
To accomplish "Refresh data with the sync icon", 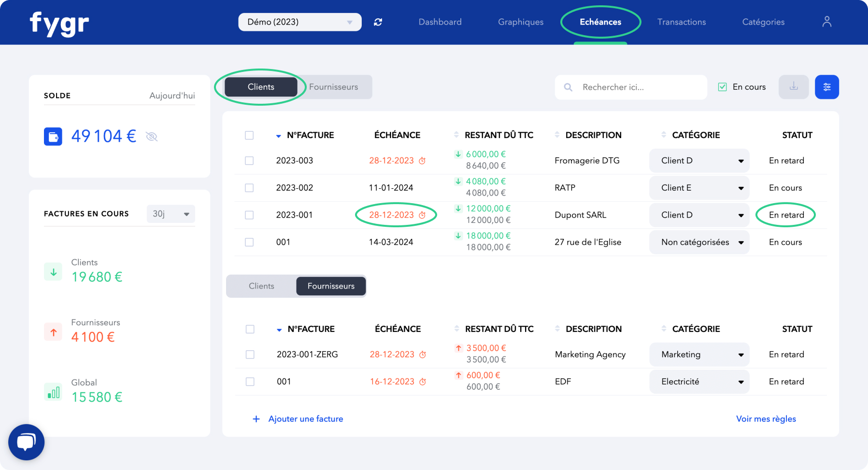I will [378, 22].
